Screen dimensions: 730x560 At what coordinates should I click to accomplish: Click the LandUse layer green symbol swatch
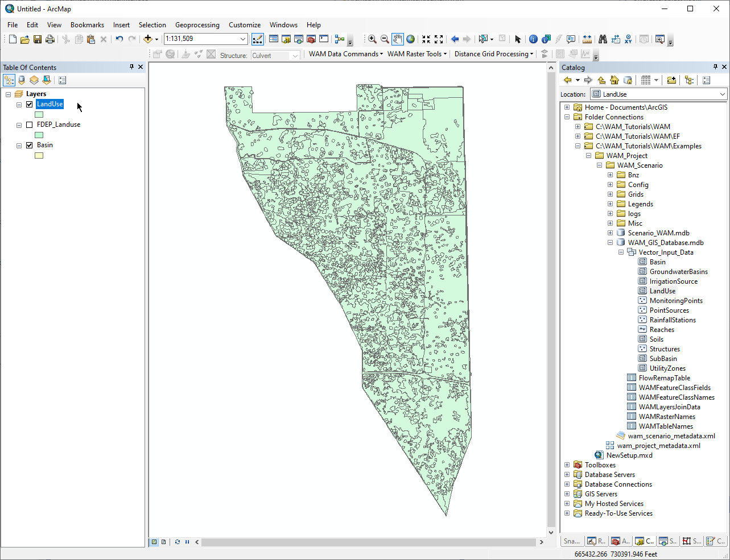(x=39, y=115)
